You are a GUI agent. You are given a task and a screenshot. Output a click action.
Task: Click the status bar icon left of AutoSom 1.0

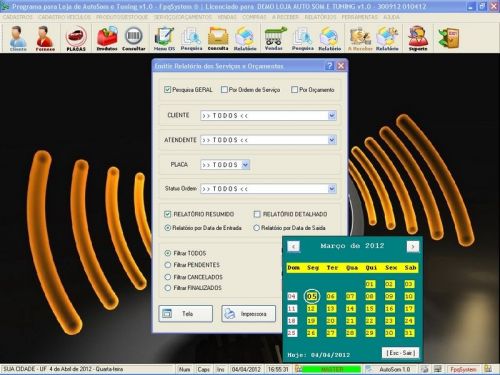369,369
